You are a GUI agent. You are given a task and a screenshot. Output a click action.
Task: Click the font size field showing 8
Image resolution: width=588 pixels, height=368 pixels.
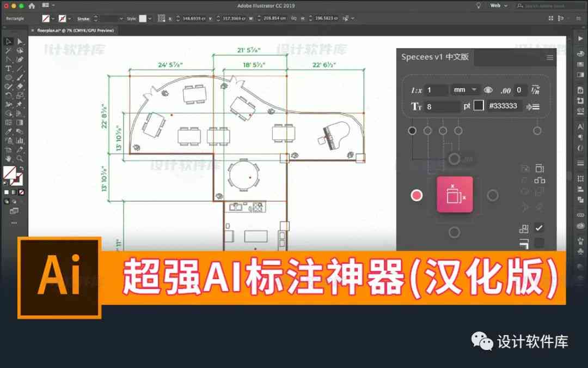(x=443, y=107)
